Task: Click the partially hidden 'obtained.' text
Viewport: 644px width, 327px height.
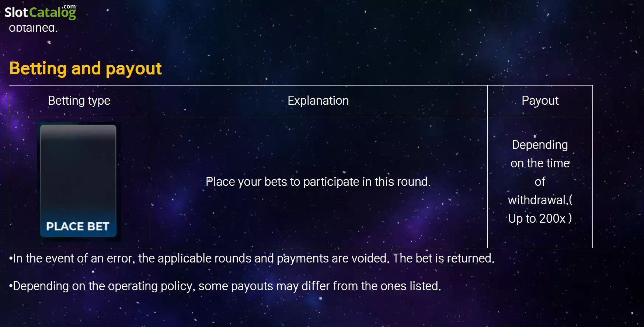Action: [x=33, y=28]
